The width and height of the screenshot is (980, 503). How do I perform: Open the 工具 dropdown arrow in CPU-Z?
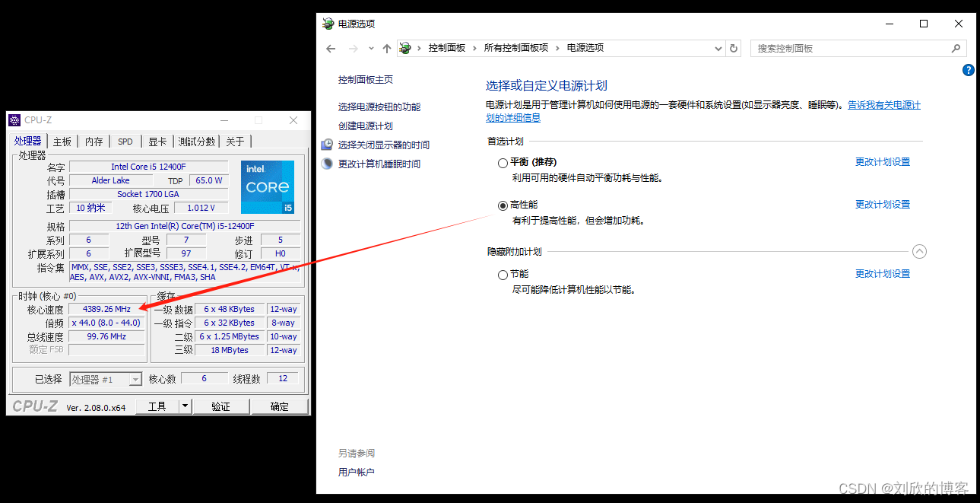184,406
